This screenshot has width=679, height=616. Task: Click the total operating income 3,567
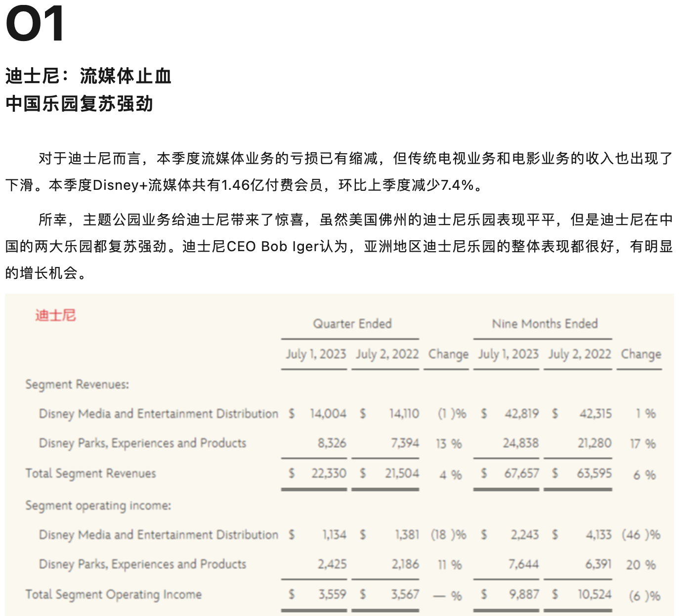click(405, 594)
